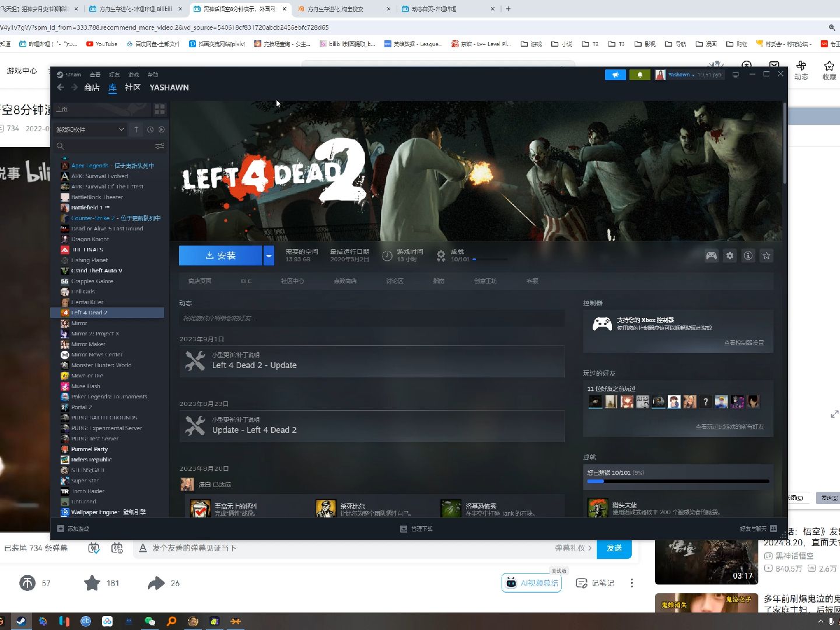Screen dimensions: 840x630
Task: Show ready-to-play games filter icon
Action: [x=162, y=129]
